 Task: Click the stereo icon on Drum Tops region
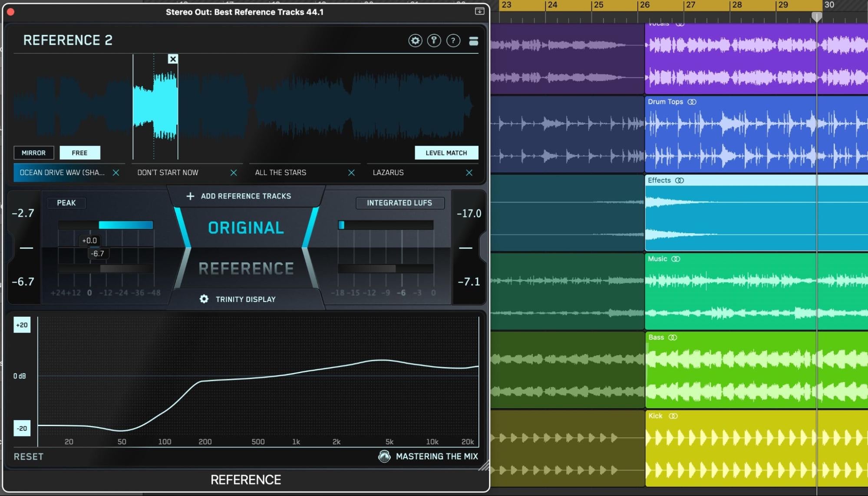[x=692, y=102]
